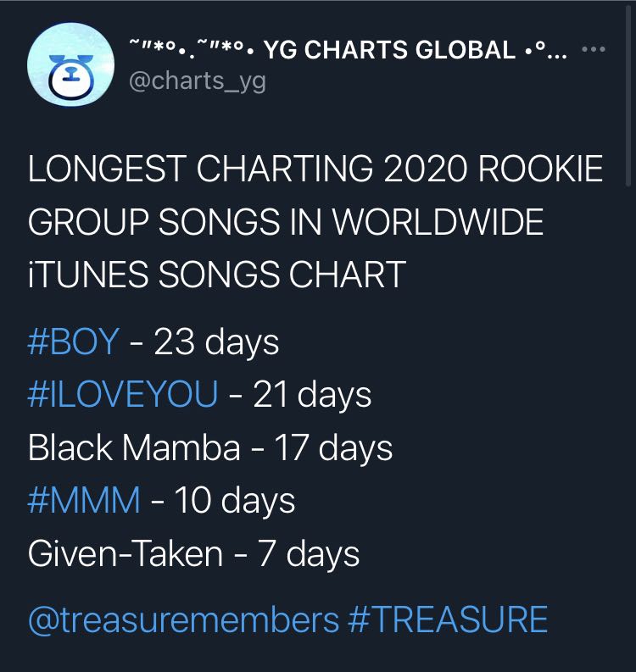The image size is (636, 672).
Task: Click the word ROOKIE in the tweet
Action: click(x=540, y=169)
